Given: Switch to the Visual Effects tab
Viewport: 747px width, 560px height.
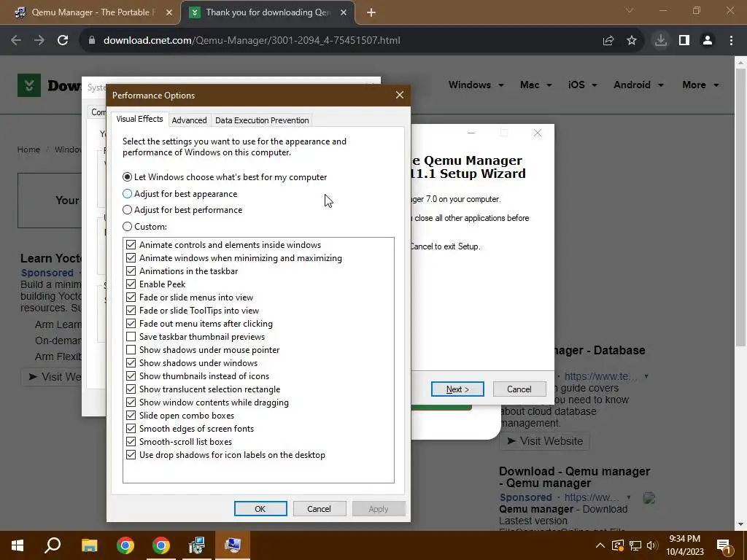Looking at the screenshot, I should click(x=139, y=119).
